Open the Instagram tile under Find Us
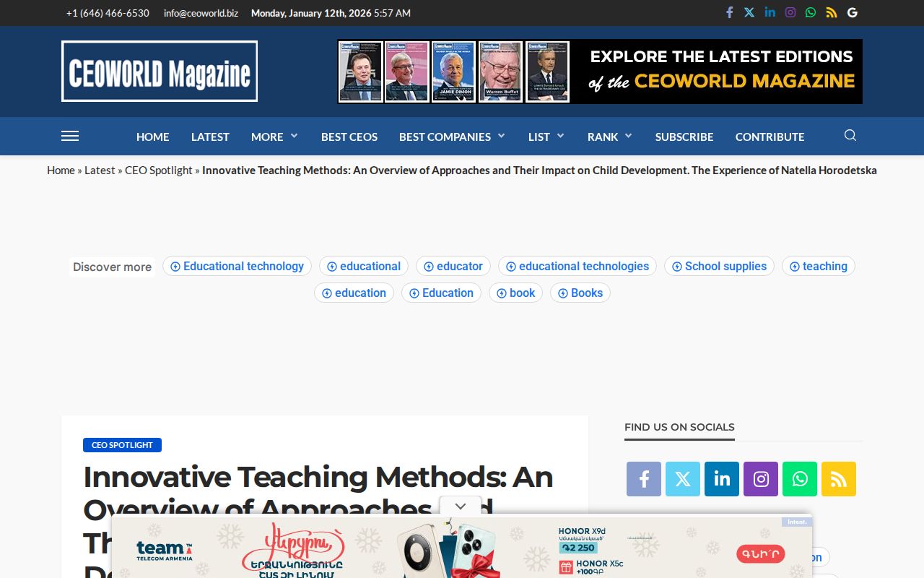Viewport: 924px width, 578px height. [x=760, y=479]
